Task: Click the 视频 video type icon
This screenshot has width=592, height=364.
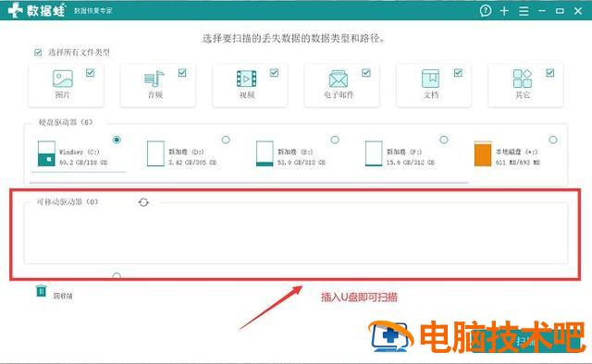Action: [x=247, y=79]
